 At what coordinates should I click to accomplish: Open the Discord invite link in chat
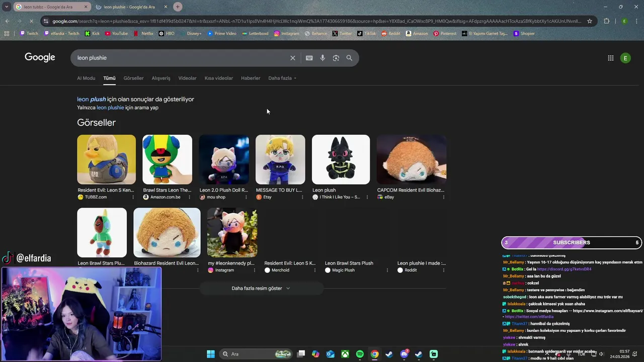[x=564, y=269]
